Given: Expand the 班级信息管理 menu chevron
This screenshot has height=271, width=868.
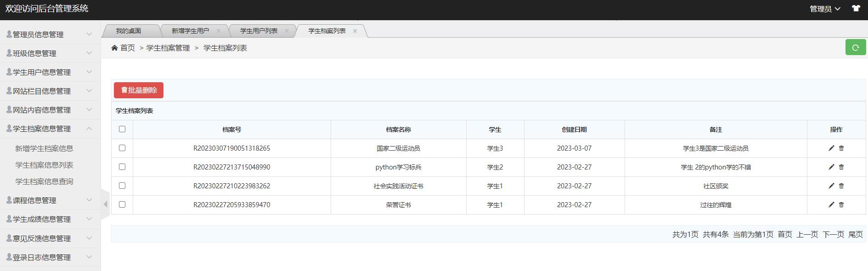Looking at the screenshot, I should pos(89,53).
